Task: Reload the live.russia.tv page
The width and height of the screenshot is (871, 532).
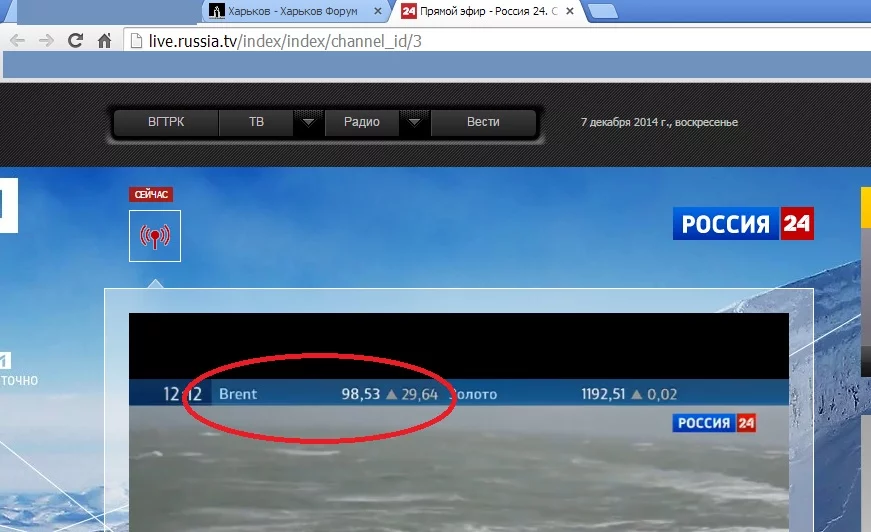Action: (x=75, y=40)
